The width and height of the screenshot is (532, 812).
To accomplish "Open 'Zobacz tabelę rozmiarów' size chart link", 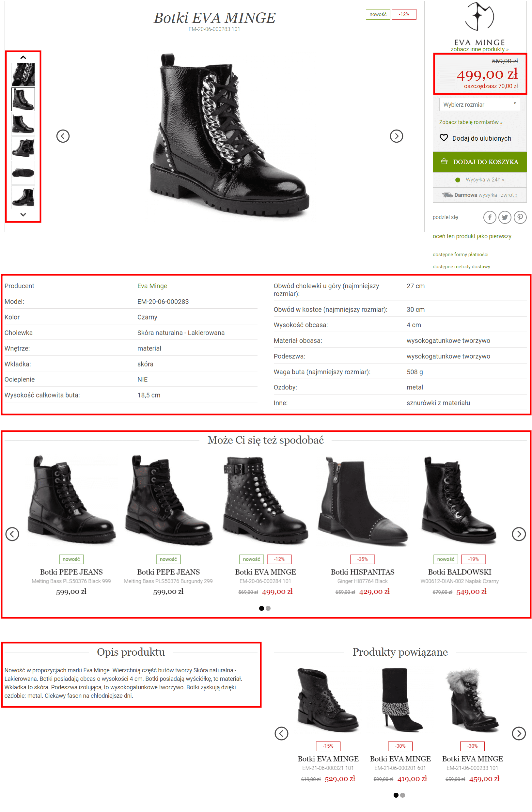I will [470, 122].
